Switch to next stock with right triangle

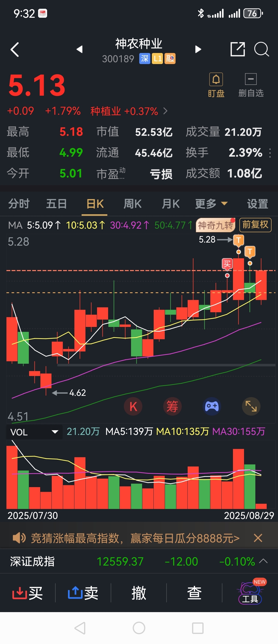coord(198,49)
